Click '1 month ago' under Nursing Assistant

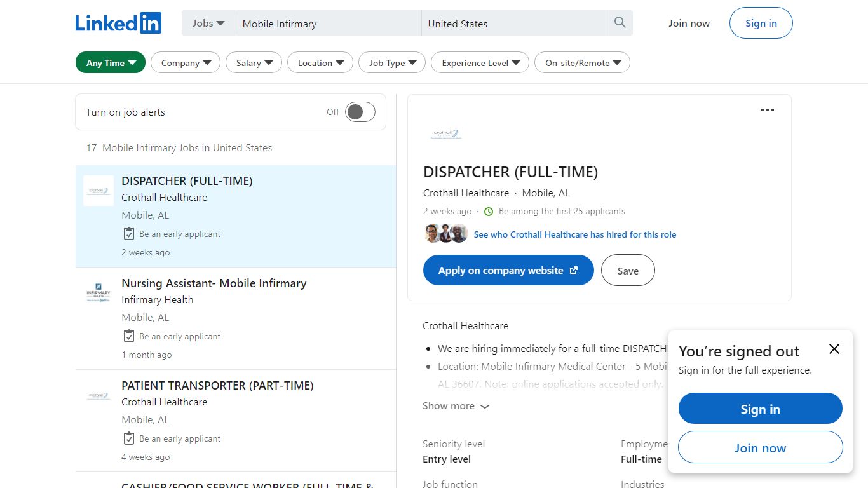pos(147,355)
